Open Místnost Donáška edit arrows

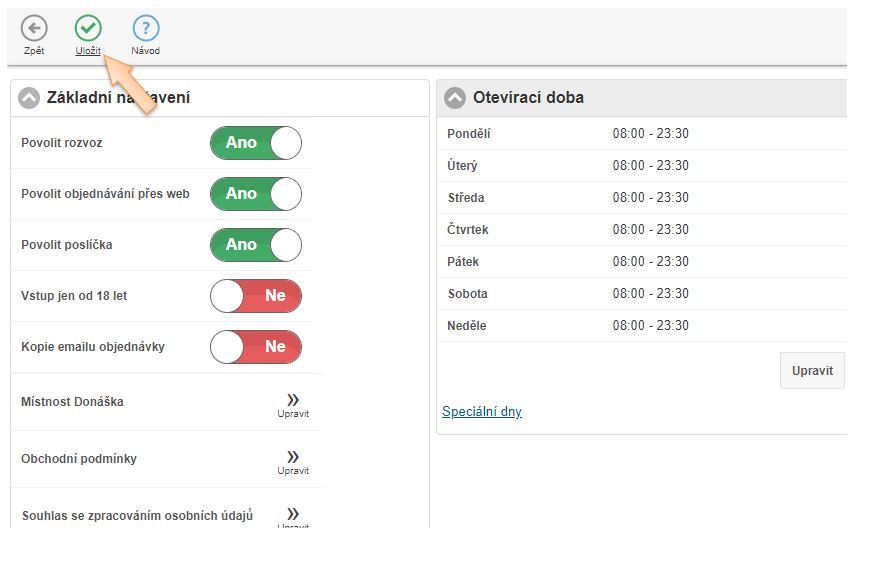(293, 404)
